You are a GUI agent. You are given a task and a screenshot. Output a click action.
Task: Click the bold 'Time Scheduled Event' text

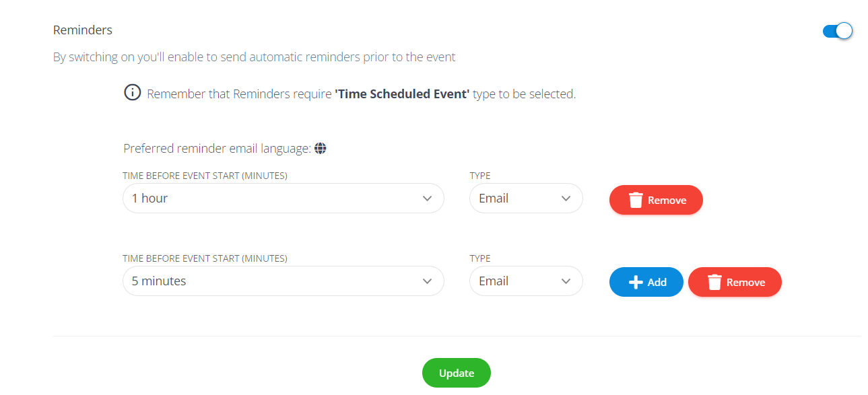(x=402, y=94)
